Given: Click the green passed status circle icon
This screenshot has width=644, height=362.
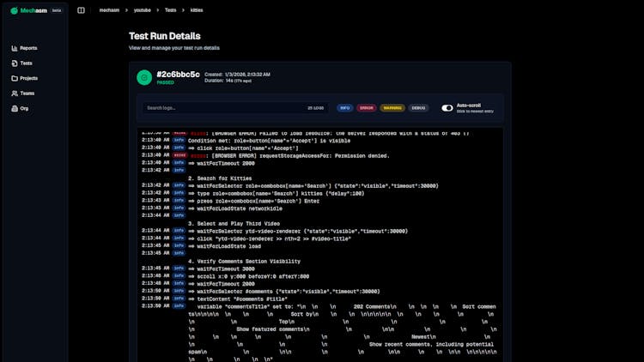Looking at the screenshot, I should (x=144, y=77).
